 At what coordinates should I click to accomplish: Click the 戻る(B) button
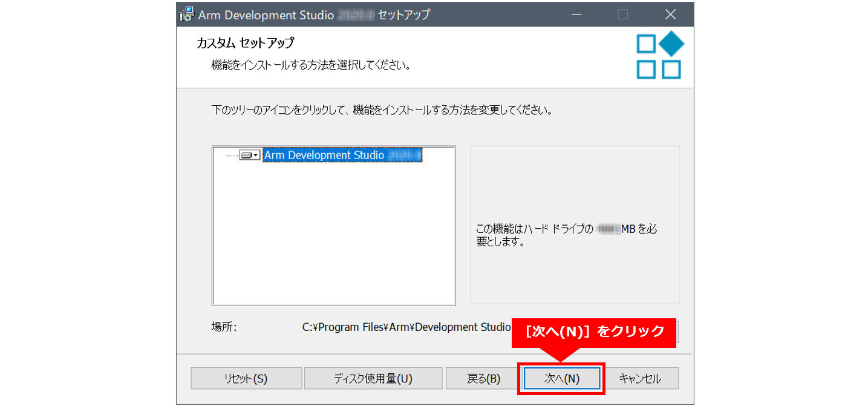[484, 379]
